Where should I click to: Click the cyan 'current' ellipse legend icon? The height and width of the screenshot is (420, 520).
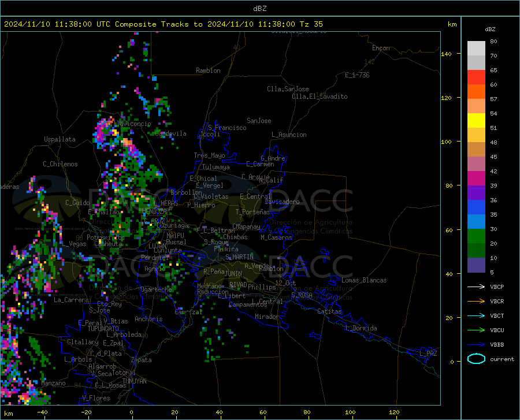(476, 359)
